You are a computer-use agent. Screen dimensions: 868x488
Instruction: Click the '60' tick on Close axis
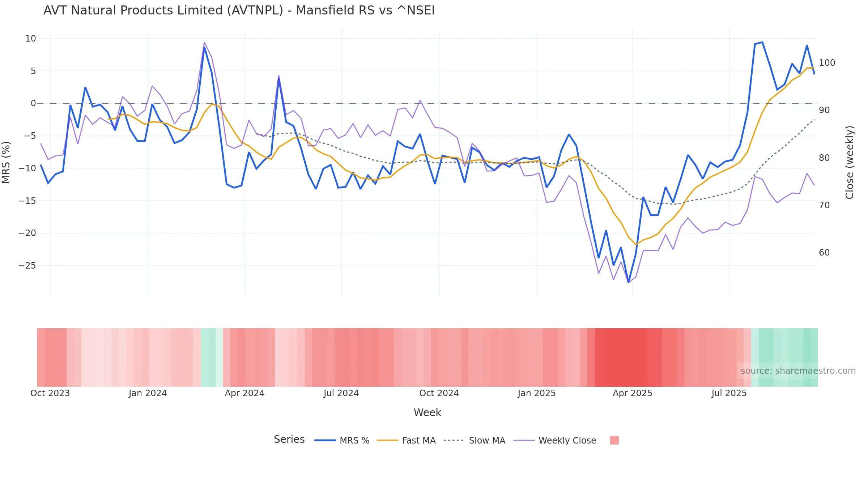824,253
